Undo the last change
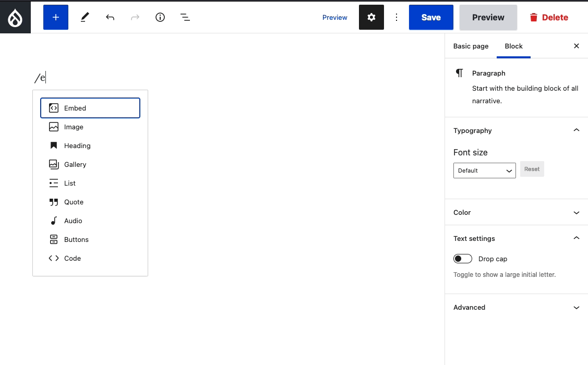This screenshot has width=588, height=365. point(110,17)
